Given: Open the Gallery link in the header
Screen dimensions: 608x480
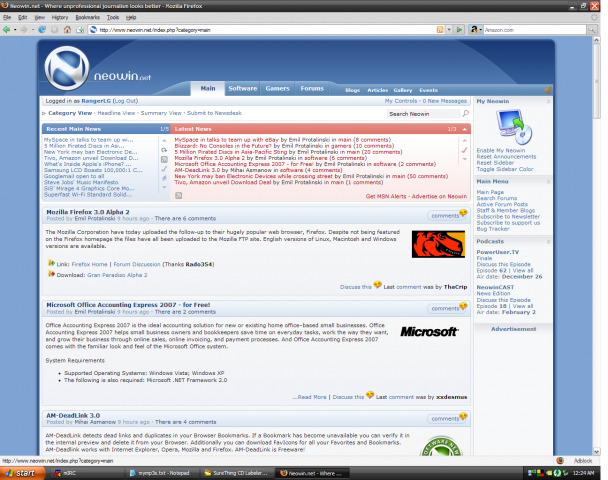Looking at the screenshot, I should click(x=403, y=90).
